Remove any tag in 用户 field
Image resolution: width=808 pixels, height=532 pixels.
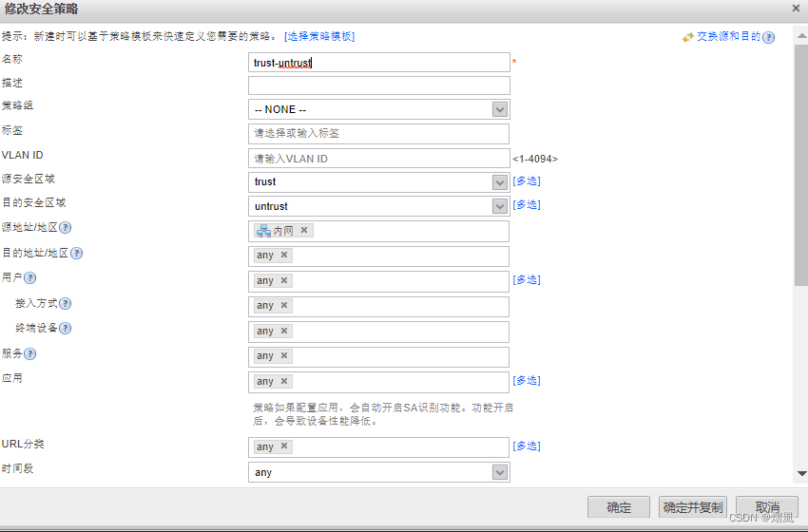click(x=284, y=280)
